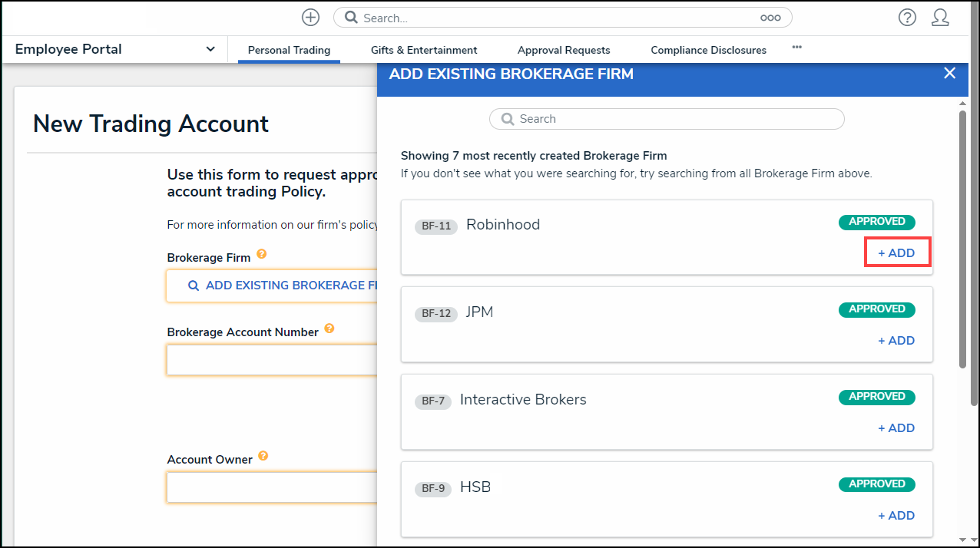This screenshot has width=980, height=548.
Task: Click the plus create-new icon in top bar
Action: click(310, 18)
